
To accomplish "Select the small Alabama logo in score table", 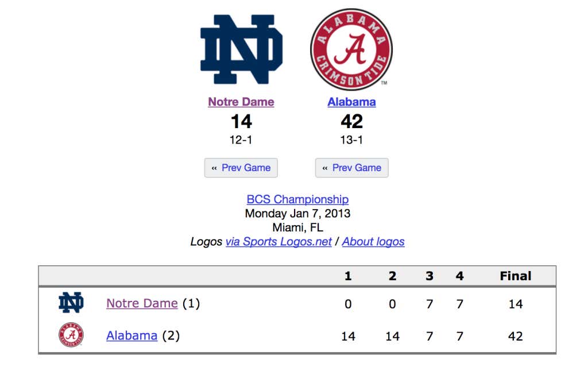I will (71, 335).
